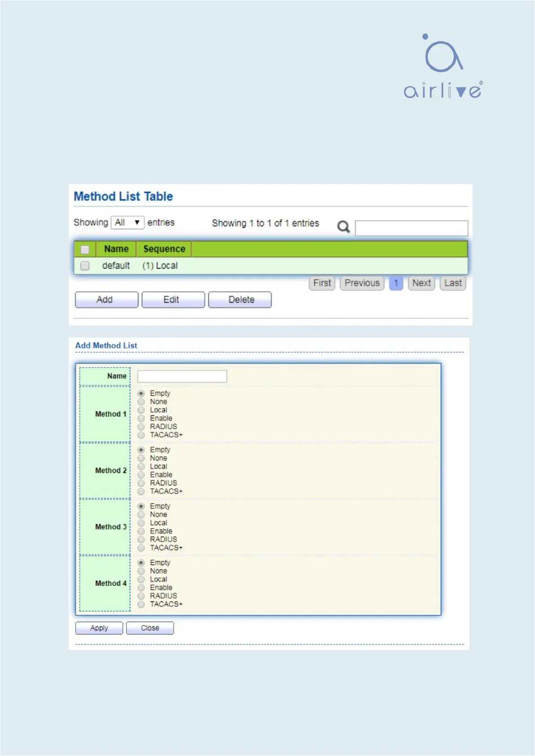Focus the Name text field
The image size is (535, 756).
182,376
